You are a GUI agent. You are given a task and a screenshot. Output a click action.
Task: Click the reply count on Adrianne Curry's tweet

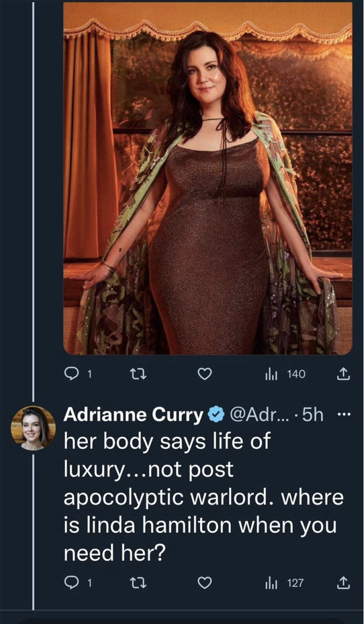tap(88, 583)
